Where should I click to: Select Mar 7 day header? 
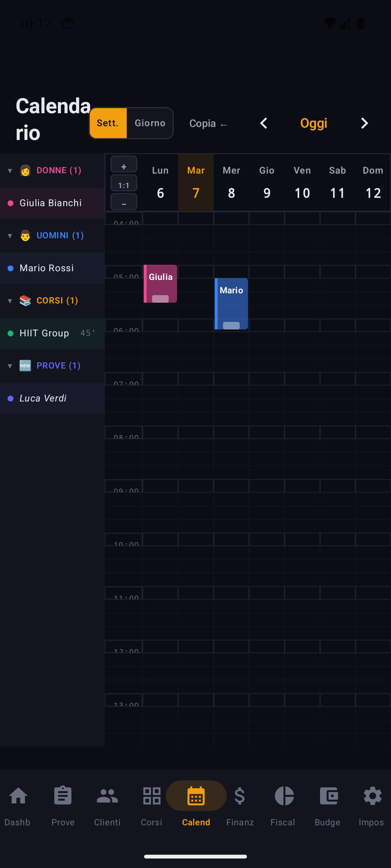(196, 182)
